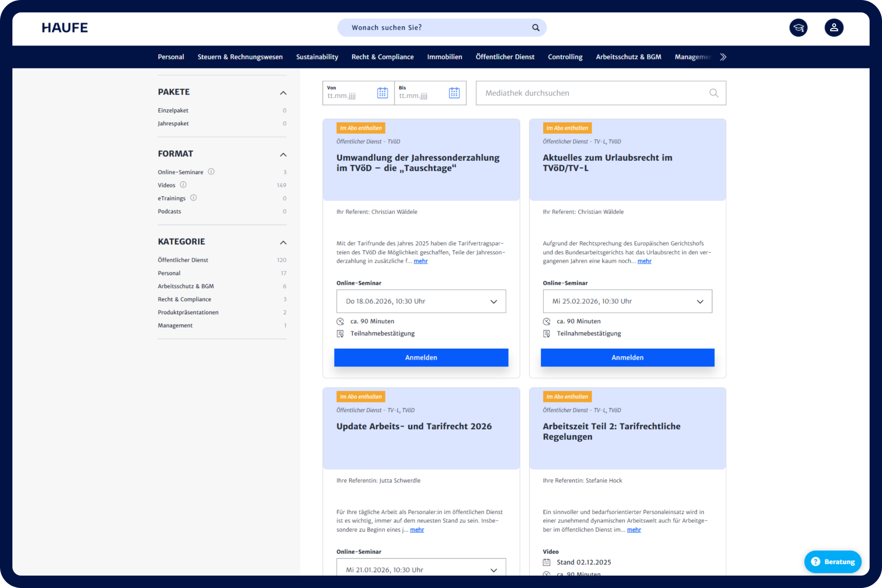Open the date dropdown showing Do 18.06.2026
The height and width of the screenshot is (588, 882).
pos(421,301)
